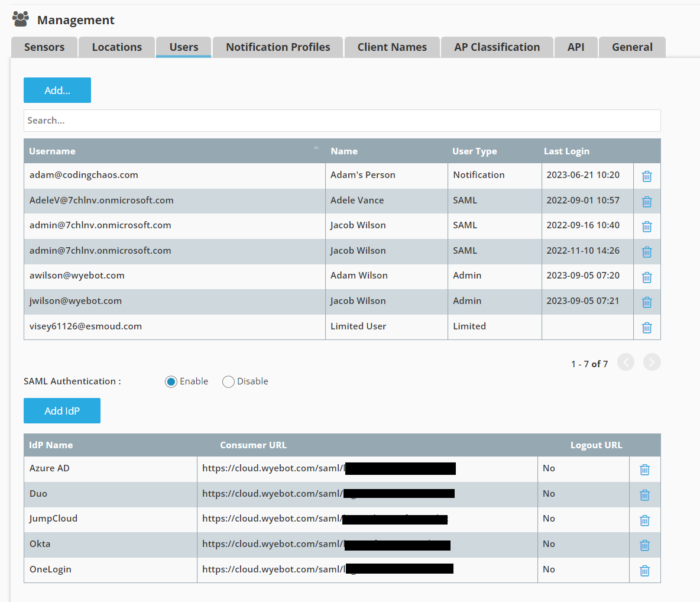Viewport: 700px width, 602px height.
Task: Select the Okta IdP name
Action: point(40,544)
